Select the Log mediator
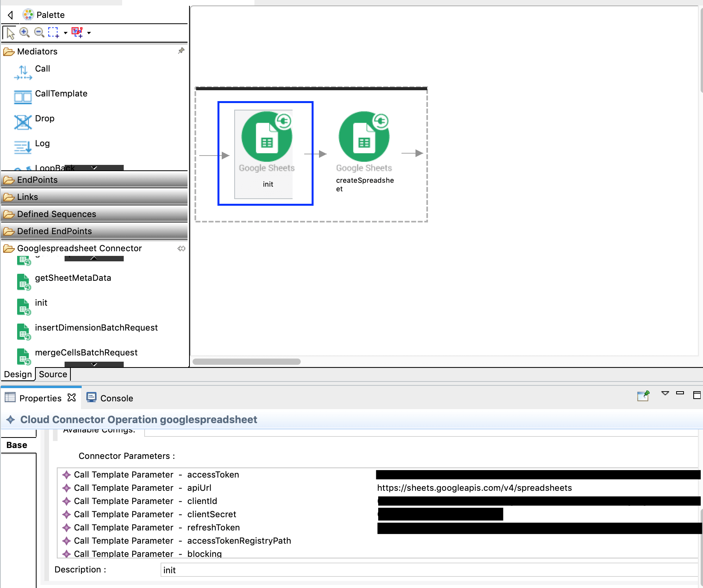 [x=32, y=147]
